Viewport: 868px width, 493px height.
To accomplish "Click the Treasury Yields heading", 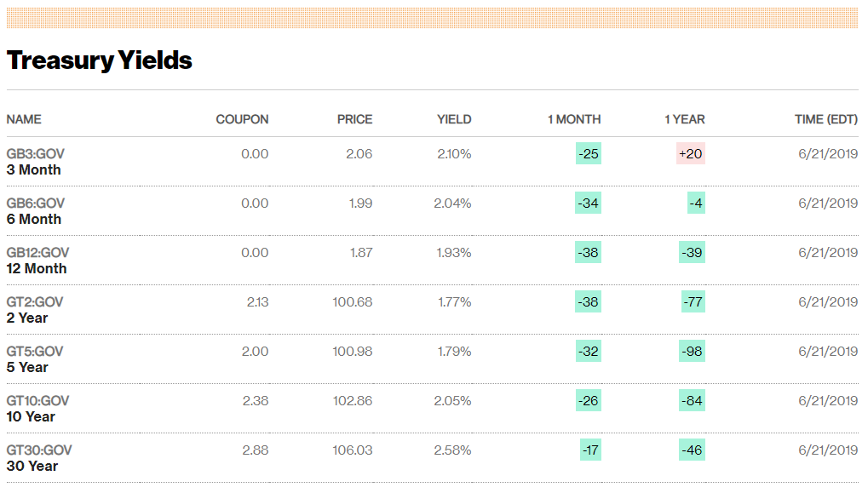I will pyautogui.click(x=100, y=60).
